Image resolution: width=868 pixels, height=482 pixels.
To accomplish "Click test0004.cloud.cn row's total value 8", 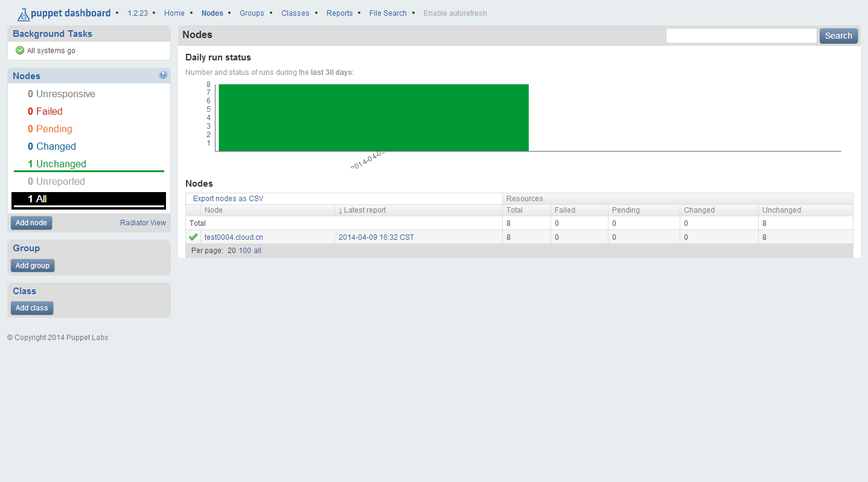I will (x=508, y=237).
